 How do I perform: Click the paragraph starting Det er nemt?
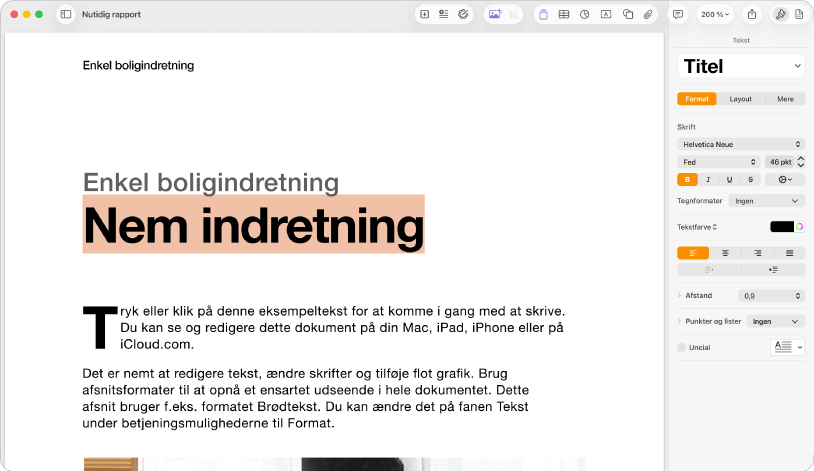click(305, 398)
